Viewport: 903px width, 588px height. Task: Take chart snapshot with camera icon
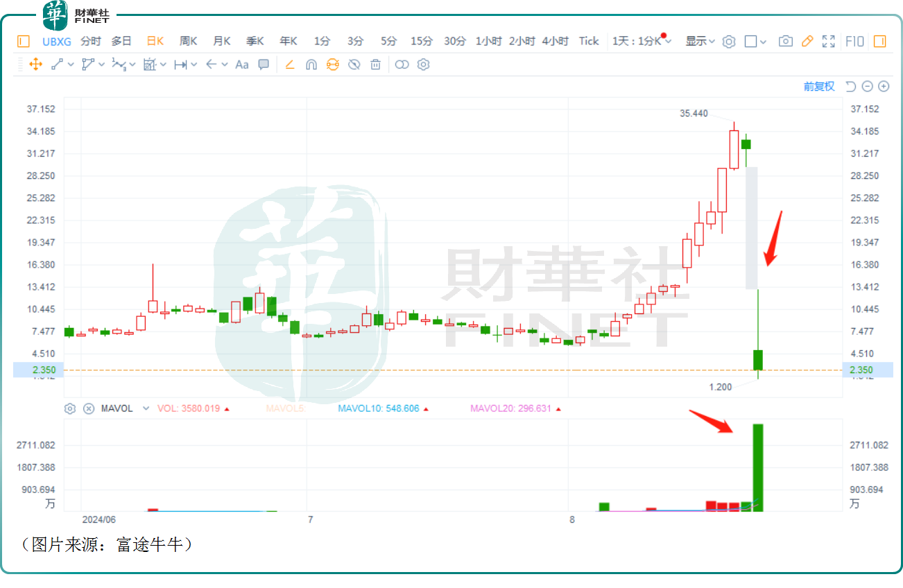(785, 42)
